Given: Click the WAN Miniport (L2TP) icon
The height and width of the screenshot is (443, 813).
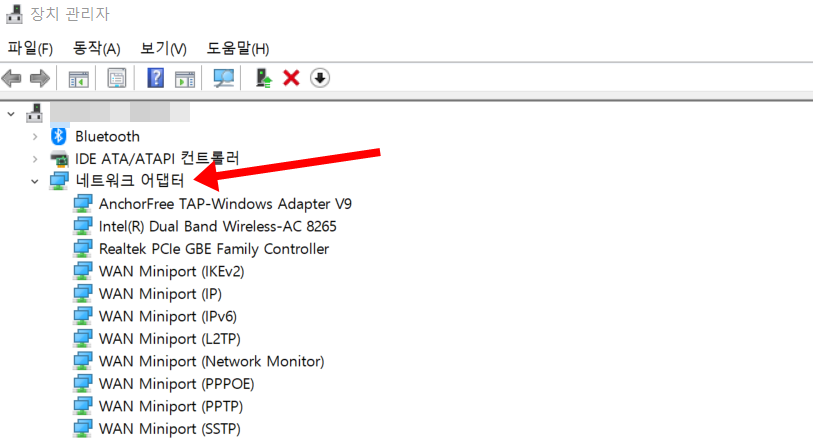Looking at the screenshot, I should [x=83, y=338].
